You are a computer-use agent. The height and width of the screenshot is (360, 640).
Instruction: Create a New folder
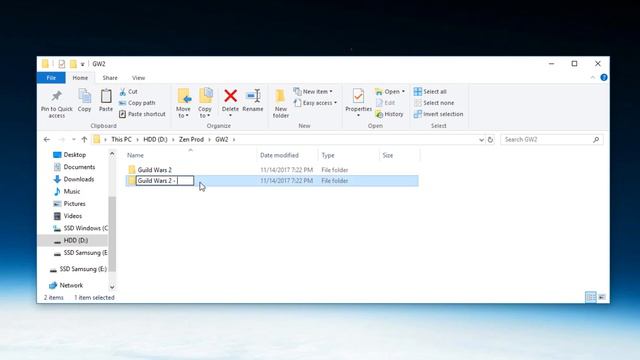[280, 103]
